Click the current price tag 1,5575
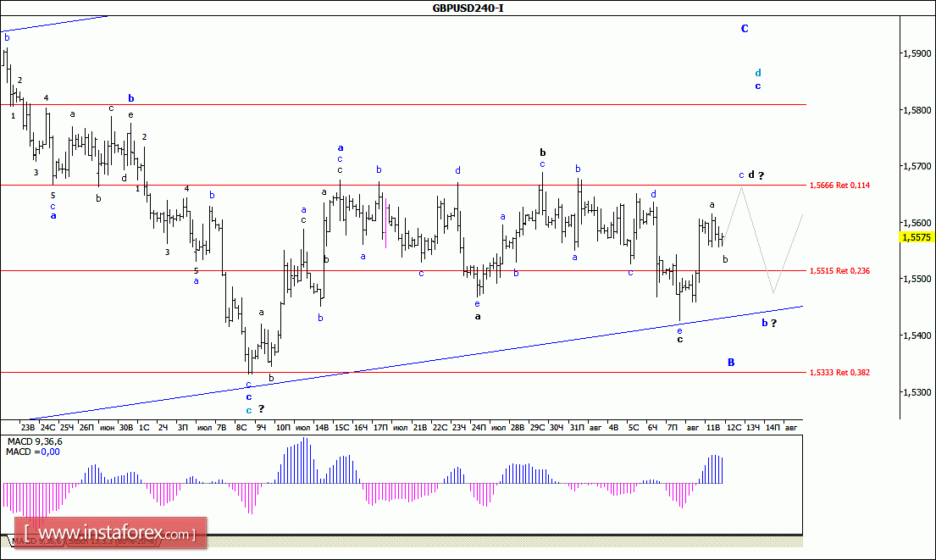This screenshot has height=560, width=936. point(917,237)
